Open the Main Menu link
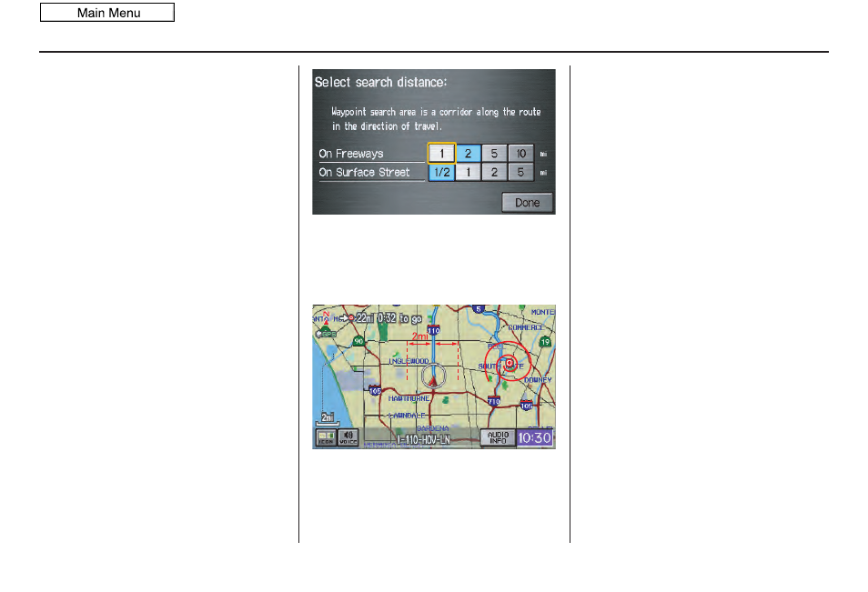 point(107,12)
